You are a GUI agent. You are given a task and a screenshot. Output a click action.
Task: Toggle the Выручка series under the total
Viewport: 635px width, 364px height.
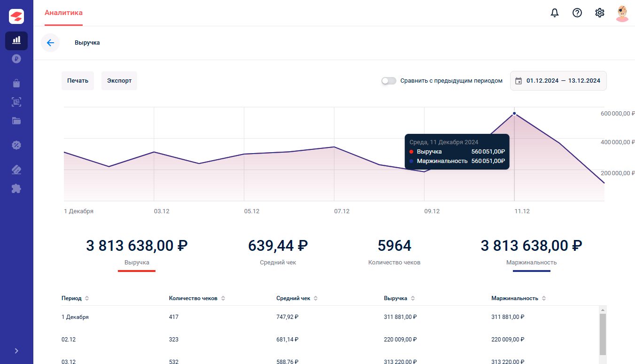pyautogui.click(x=137, y=263)
